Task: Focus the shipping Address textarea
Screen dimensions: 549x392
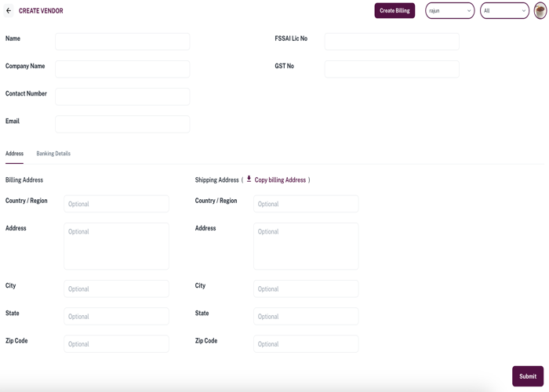Action: 306,246
